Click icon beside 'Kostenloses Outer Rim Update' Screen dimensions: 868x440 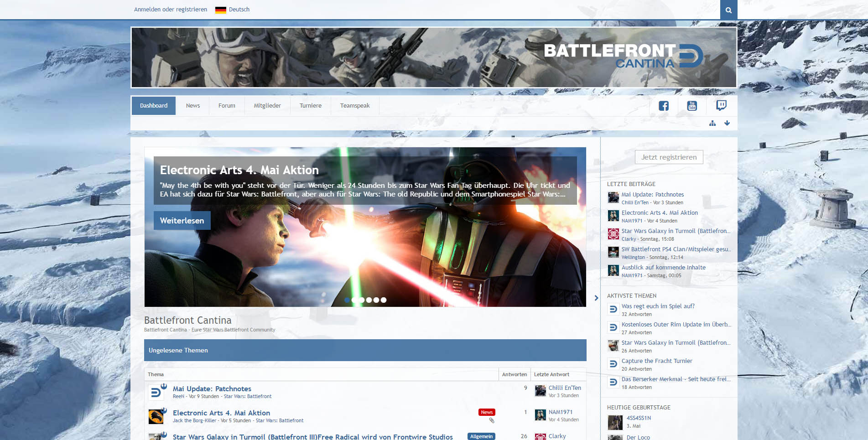(x=613, y=327)
